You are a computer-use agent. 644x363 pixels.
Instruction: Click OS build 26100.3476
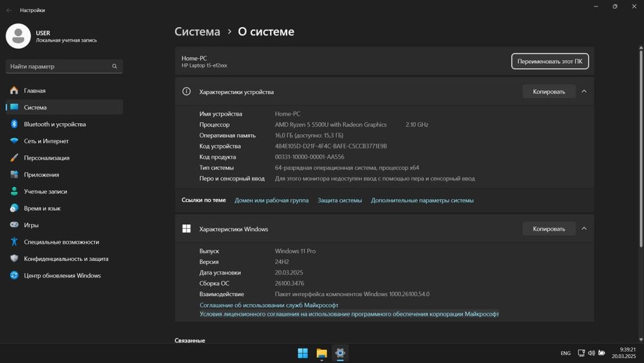click(x=290, y=283)
